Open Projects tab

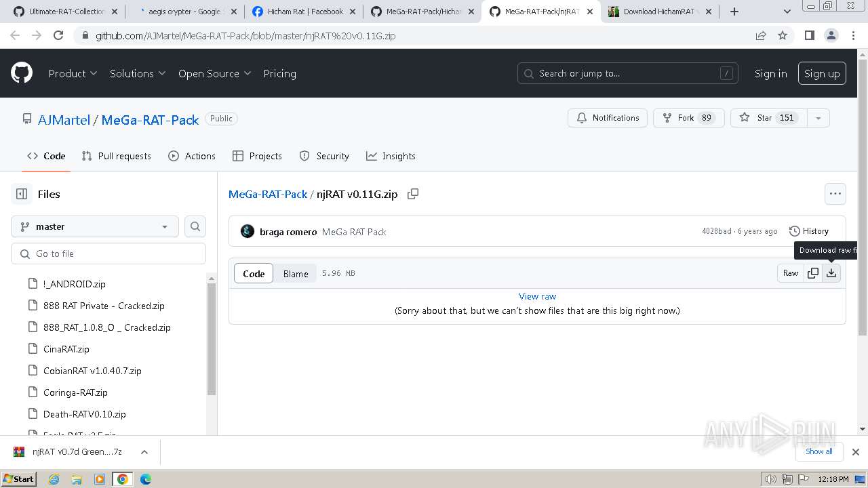(x=257, y=156)
